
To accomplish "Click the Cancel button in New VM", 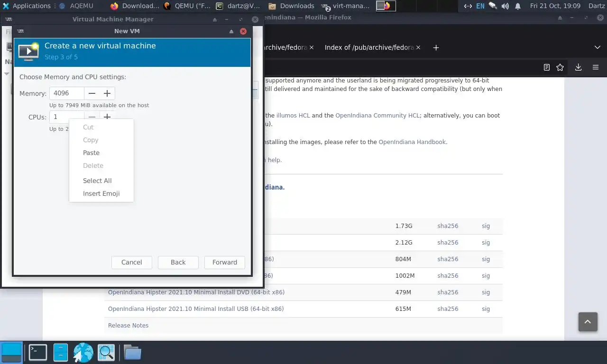I will (x=132, y=262).
